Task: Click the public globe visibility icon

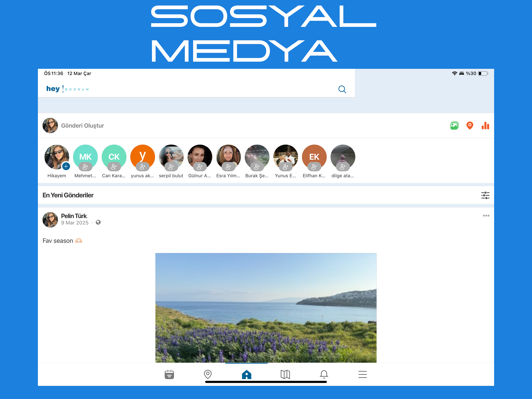Action: point(98,222)
